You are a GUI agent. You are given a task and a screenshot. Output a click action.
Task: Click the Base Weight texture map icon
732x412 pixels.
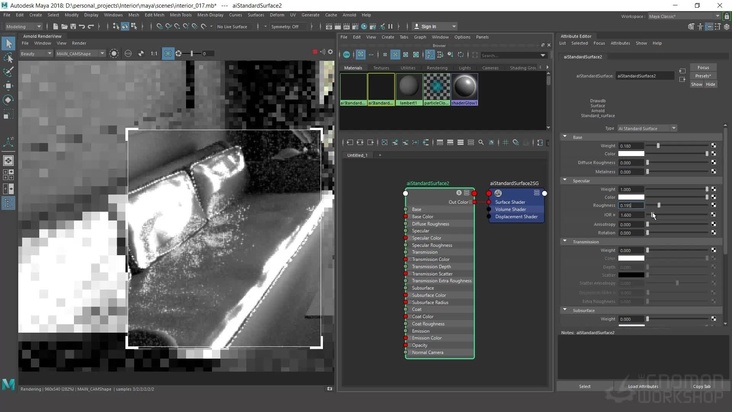(x=714, y=146)
